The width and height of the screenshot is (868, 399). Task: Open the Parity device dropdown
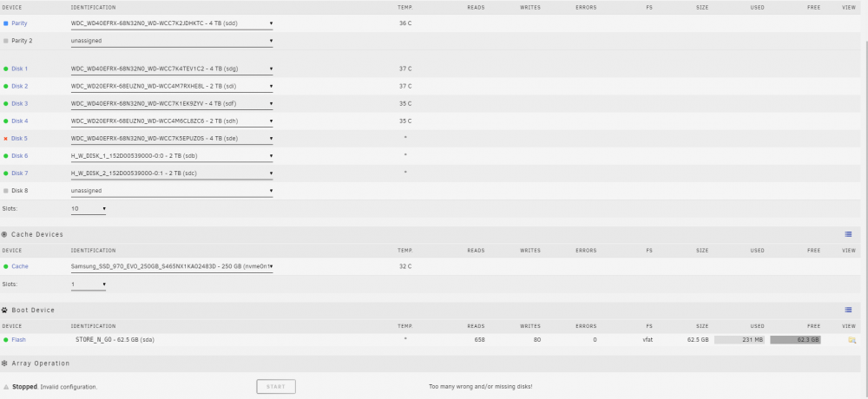click(x=172, y=23)
